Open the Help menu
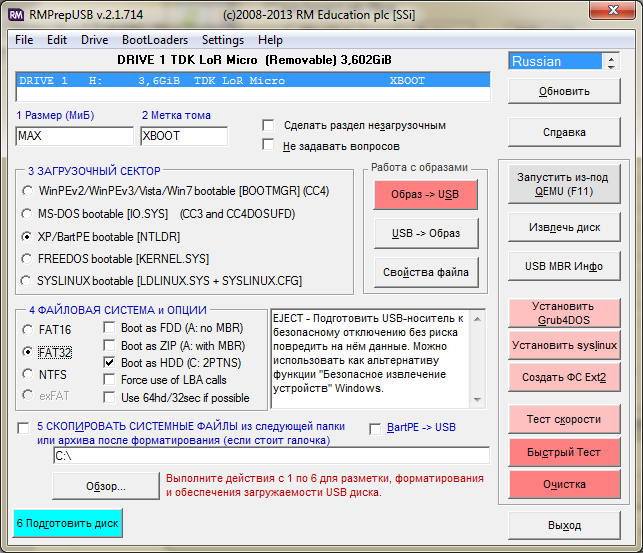 click(270, 40)
